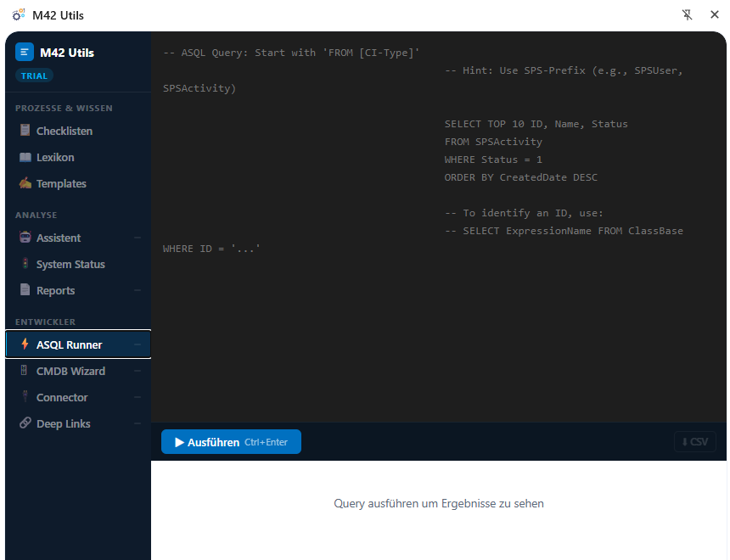This screenshot has height=560, width=730.
Task: Show System Status
Action: tap(78, 264)
